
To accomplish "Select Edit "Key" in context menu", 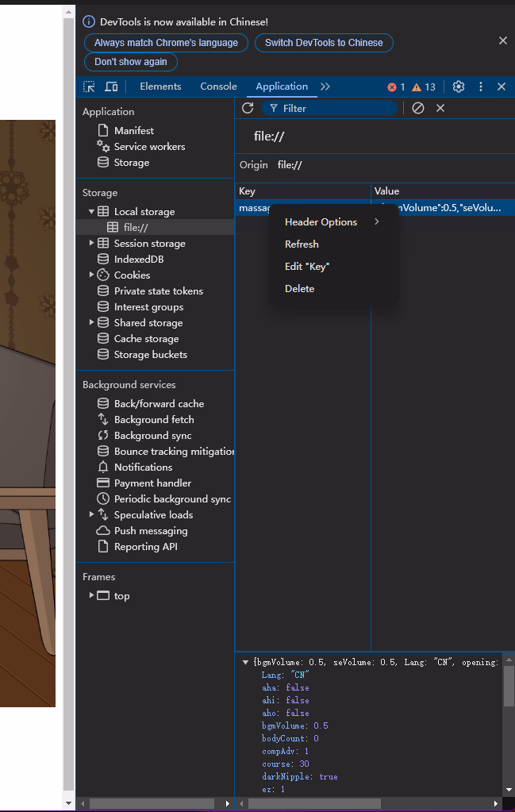I will pos(306,267).
